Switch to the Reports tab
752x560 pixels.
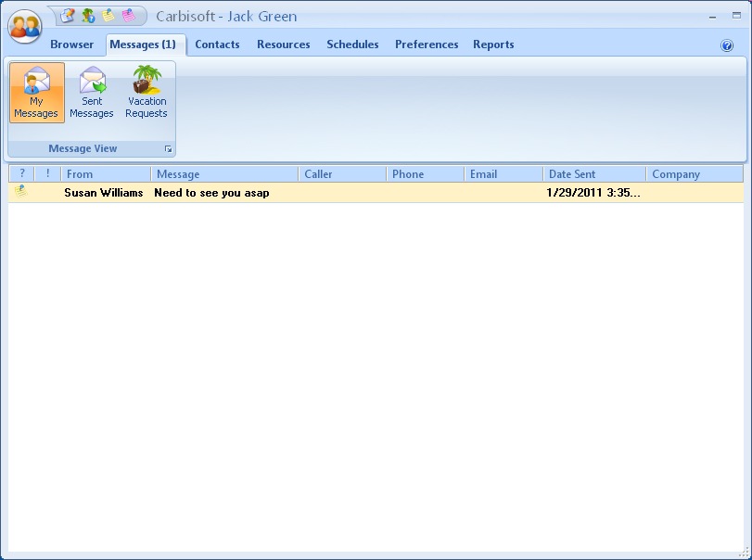click(493, 45)
